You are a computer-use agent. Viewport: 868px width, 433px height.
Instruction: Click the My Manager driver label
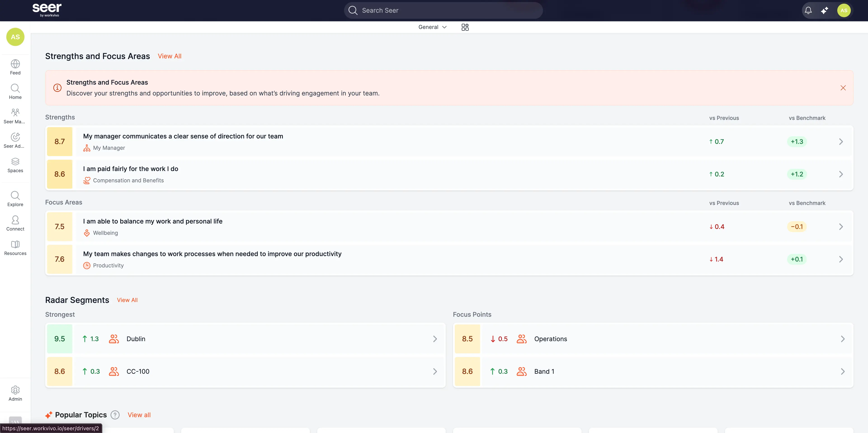(109, 148)
